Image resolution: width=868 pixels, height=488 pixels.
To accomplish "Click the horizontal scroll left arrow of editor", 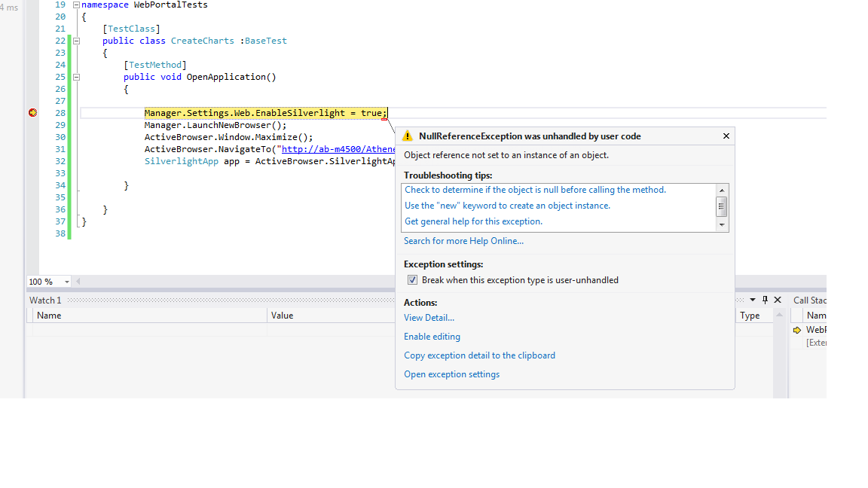I will (x=78, y=282).
